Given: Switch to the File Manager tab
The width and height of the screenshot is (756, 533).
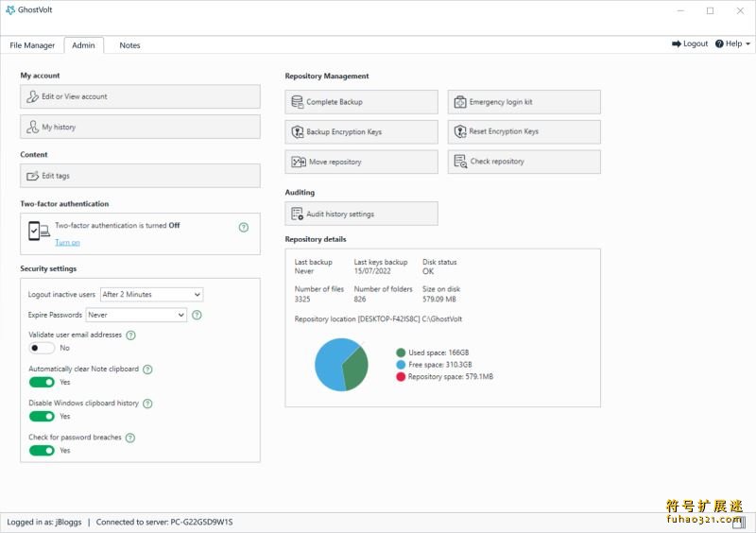Looking at the screenshot, I should point(32,45).
